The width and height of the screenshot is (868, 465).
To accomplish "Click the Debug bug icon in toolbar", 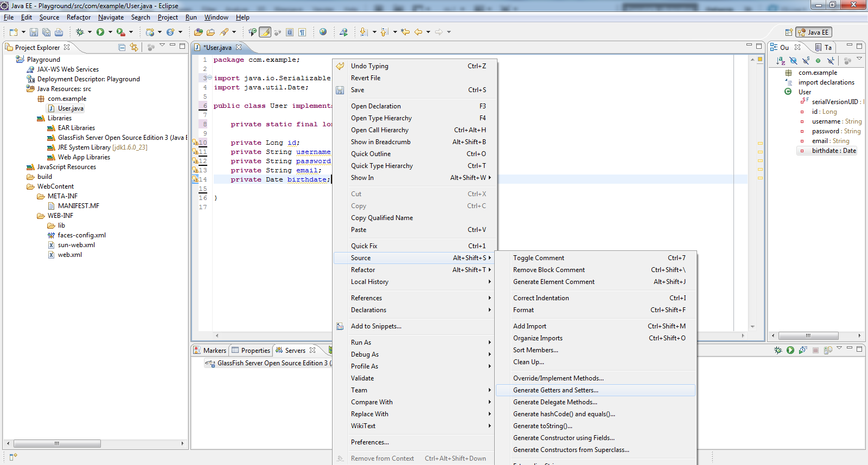I will 79,32.
